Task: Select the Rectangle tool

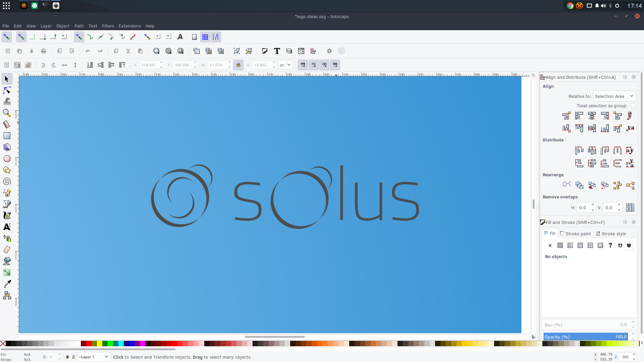Action: pyautogui.click(x=7, y=136)
